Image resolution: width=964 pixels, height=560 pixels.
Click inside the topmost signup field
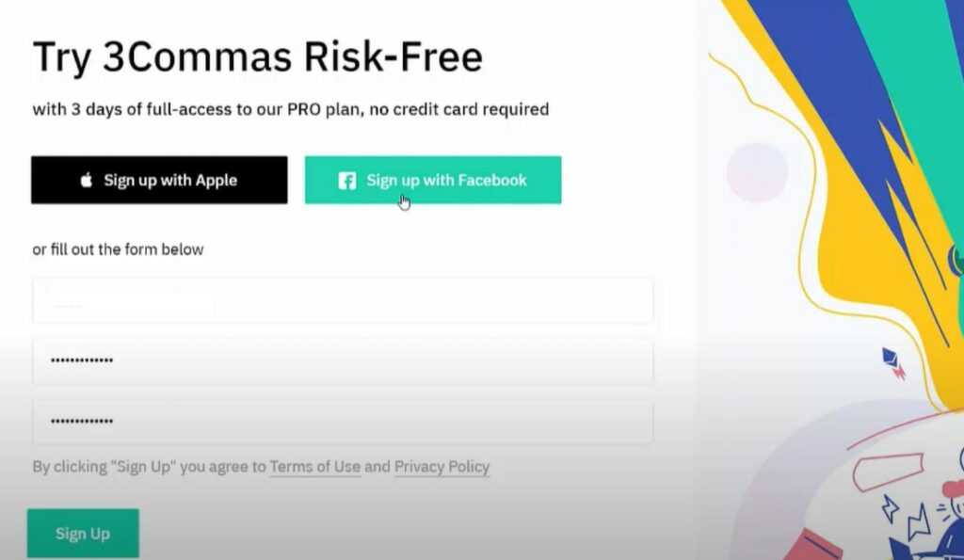[344, 299]
